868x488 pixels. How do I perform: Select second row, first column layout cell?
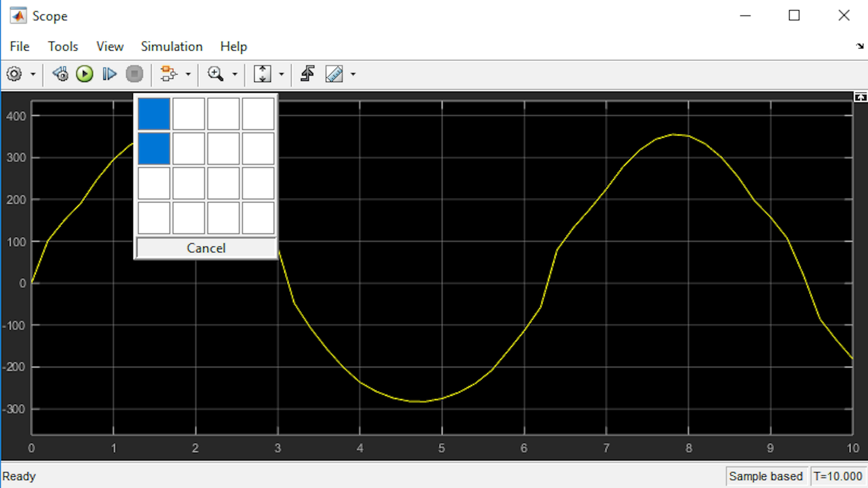coord(154,148)
